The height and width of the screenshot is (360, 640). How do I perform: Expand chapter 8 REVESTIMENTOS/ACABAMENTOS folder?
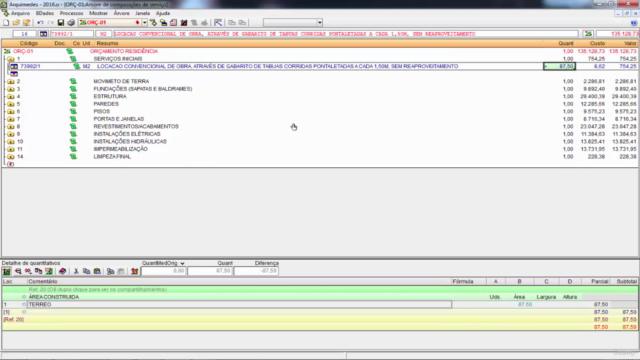coord(11,127)
